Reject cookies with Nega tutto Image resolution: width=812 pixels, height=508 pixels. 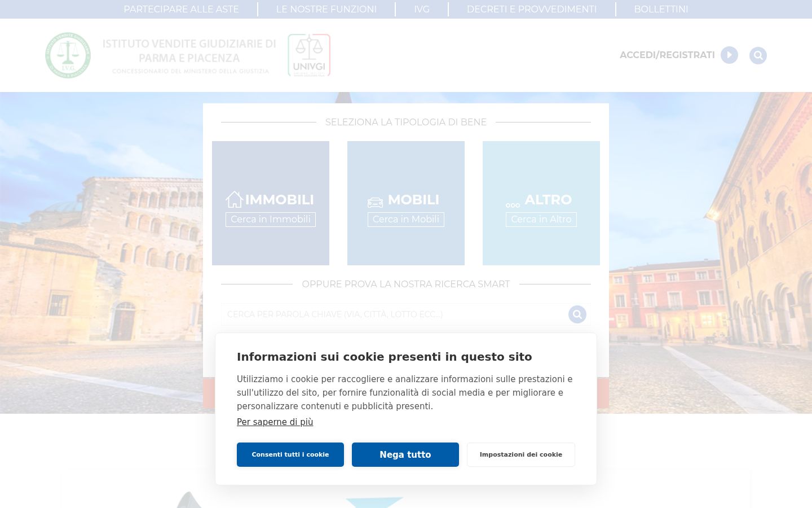pos(405,454)
